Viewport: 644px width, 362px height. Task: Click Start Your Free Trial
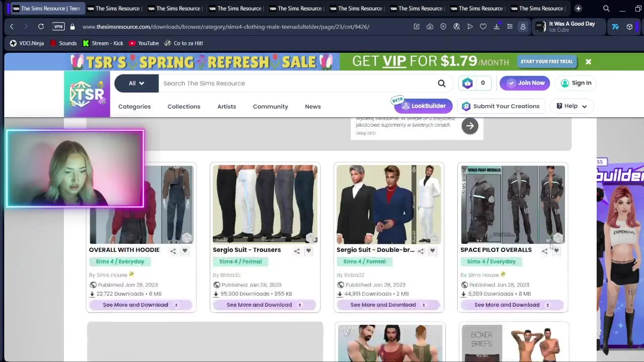click(546, 62)
